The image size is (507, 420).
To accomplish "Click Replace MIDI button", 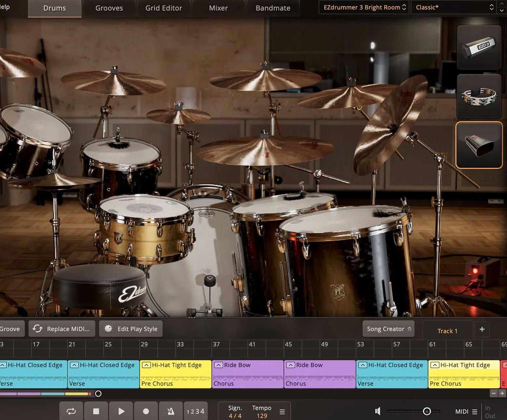I will tap(62, 329).
